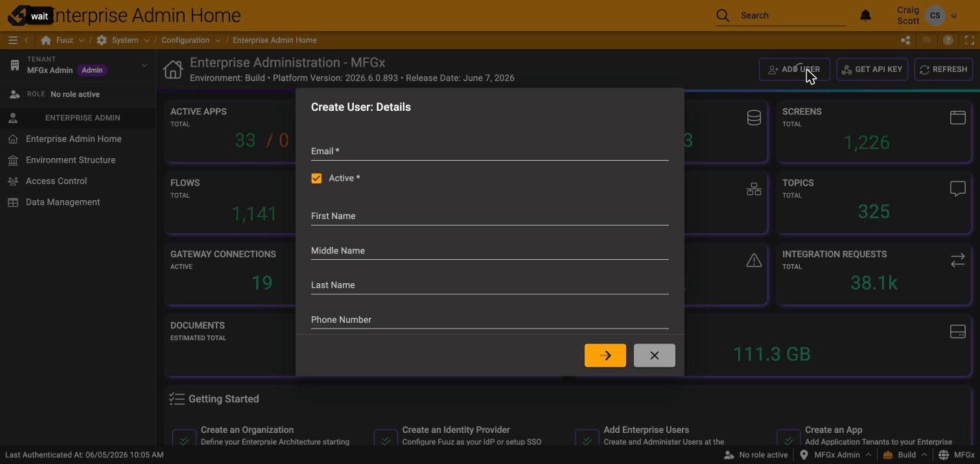Refresh the dashboard with REFRESH button
This screenshot has height=464, width=980.
tap(943, 69)
